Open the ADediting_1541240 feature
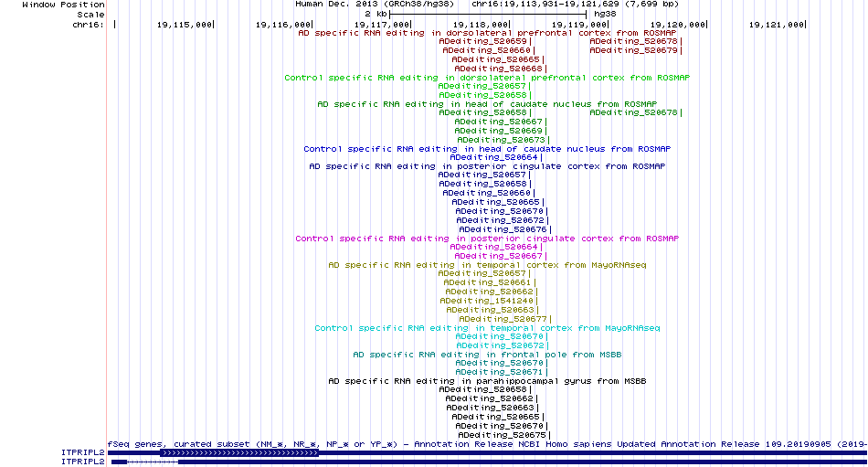The image size is (868, 467). click(487, 301)
